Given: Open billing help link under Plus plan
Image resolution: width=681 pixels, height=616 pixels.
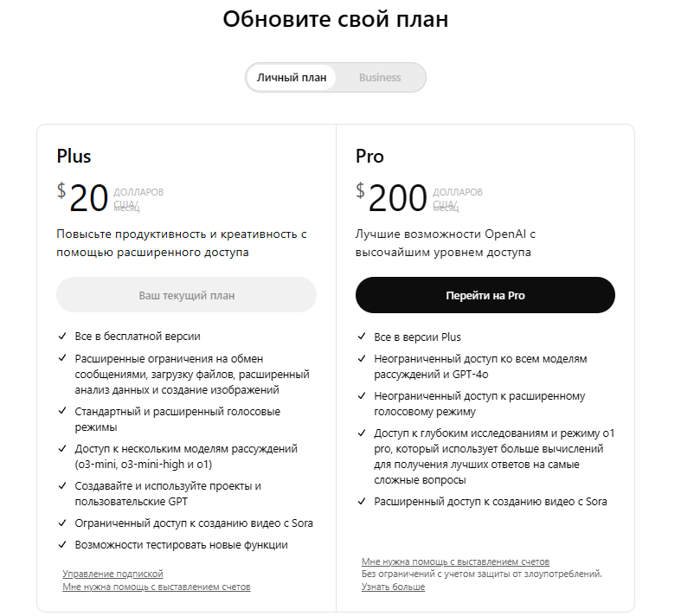Looking at the screenshot, I should click(x=157, y=587).
